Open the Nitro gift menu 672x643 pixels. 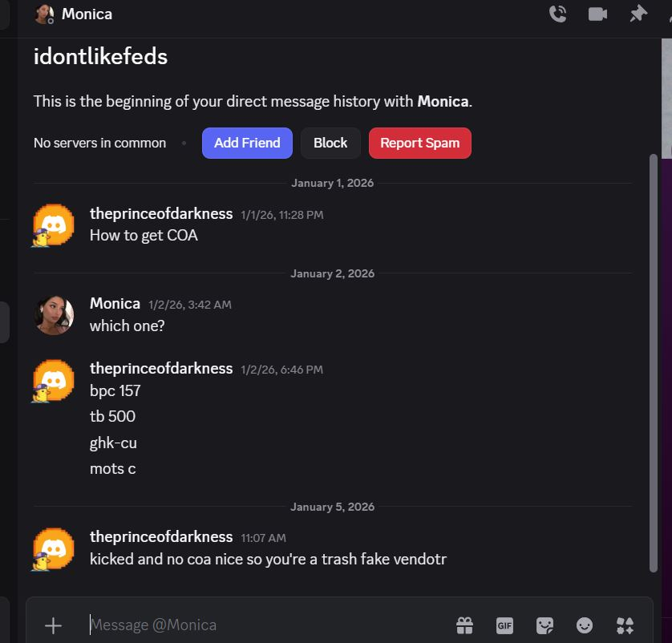[464, 625]
